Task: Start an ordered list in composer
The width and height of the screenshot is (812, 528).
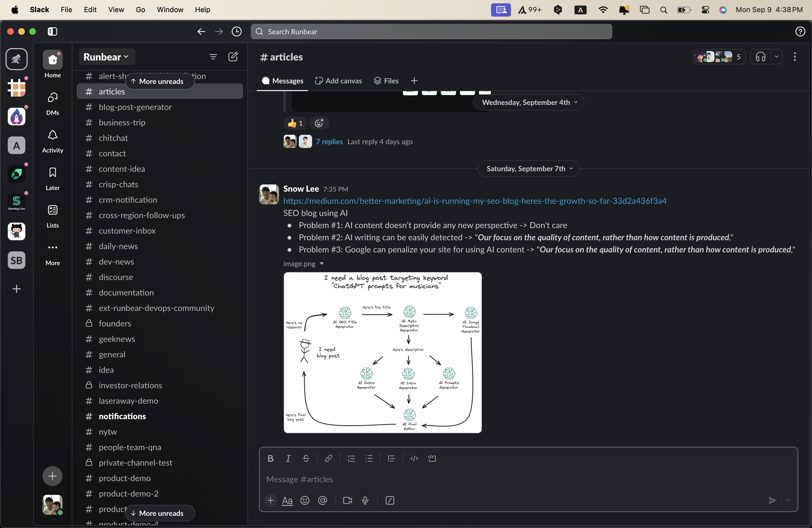Action: click(351, 458)
